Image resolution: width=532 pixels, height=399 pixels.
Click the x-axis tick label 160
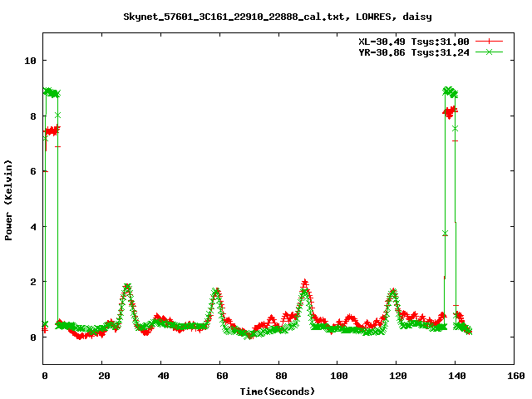[516, 376]
